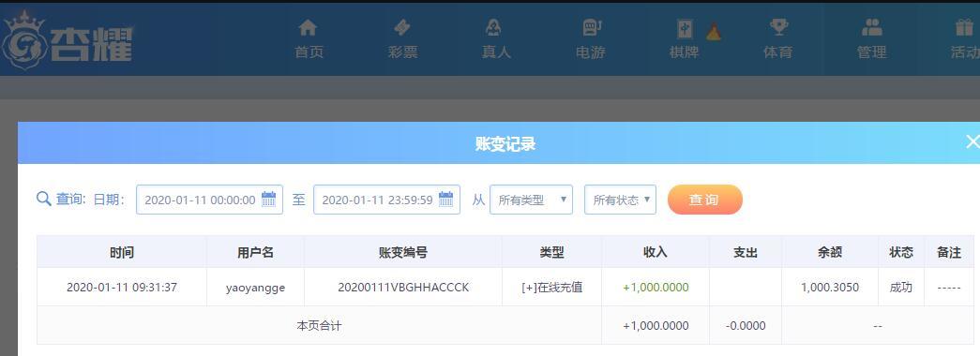Image resolution: width=980 pixels, height=356 pixels.
Task: Expand the 所有状态 status dropdown
Action: tap(620, 200)
